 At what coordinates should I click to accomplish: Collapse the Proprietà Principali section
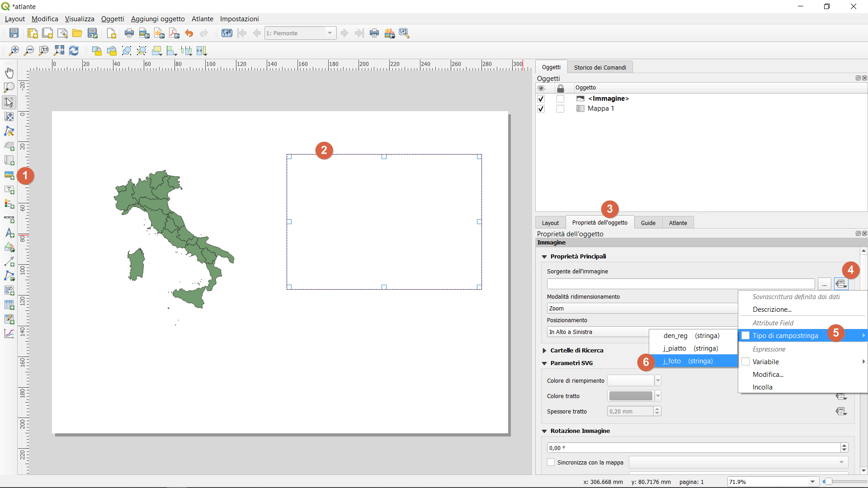click(x=544, y=257)
